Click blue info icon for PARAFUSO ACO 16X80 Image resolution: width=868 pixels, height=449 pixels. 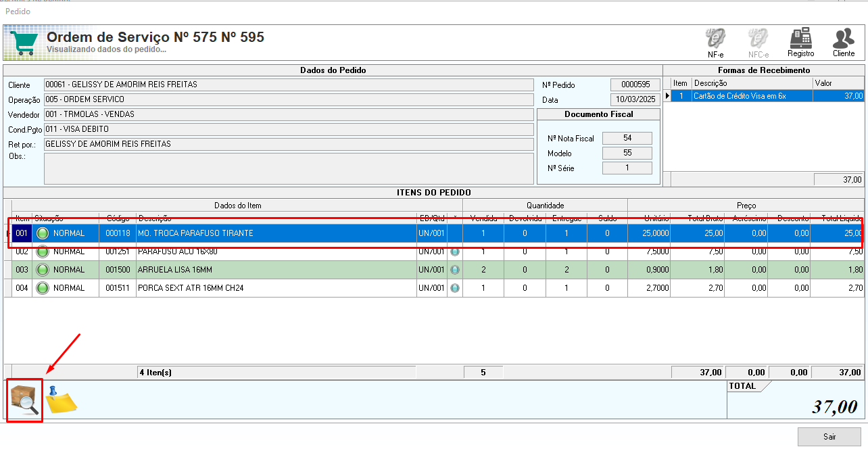(x=454, y=252)
